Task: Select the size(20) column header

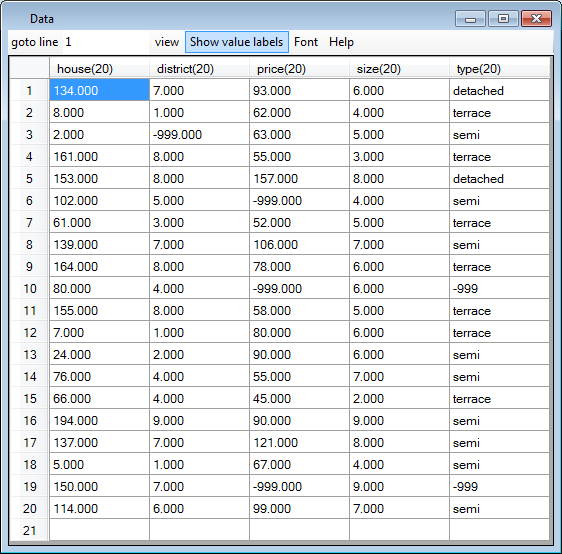Action: tap(399, 68)
